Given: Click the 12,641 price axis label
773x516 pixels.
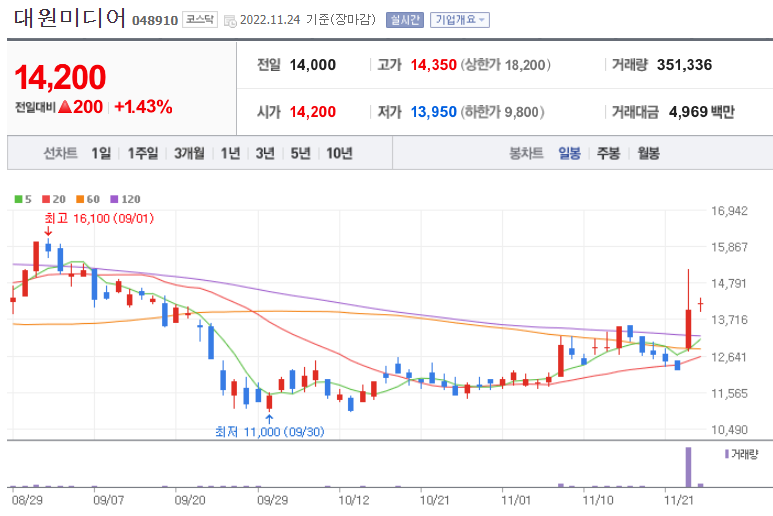Looking at the screenshot, I should coord(729,357).
